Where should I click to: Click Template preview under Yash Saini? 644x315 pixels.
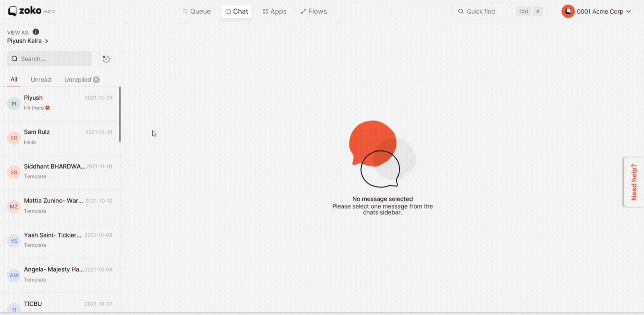point(35,245)
